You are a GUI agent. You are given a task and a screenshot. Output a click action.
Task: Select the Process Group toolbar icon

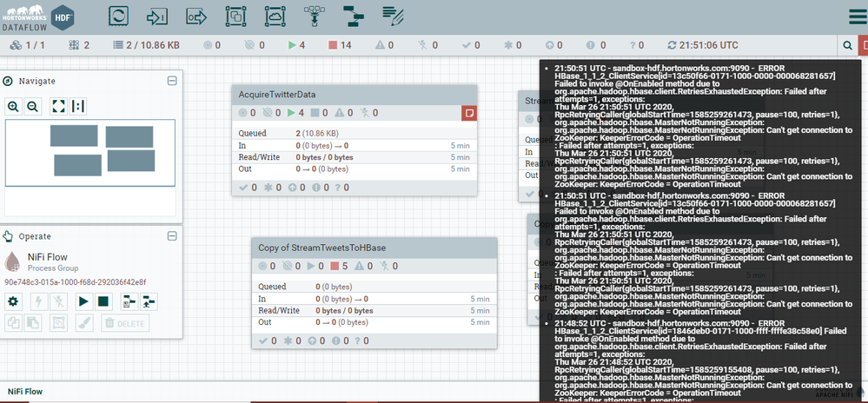click(x=235, y=17)
